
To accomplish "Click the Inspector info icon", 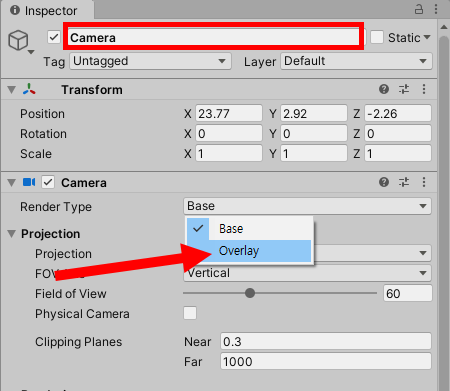I will click(x=15, y=10).
